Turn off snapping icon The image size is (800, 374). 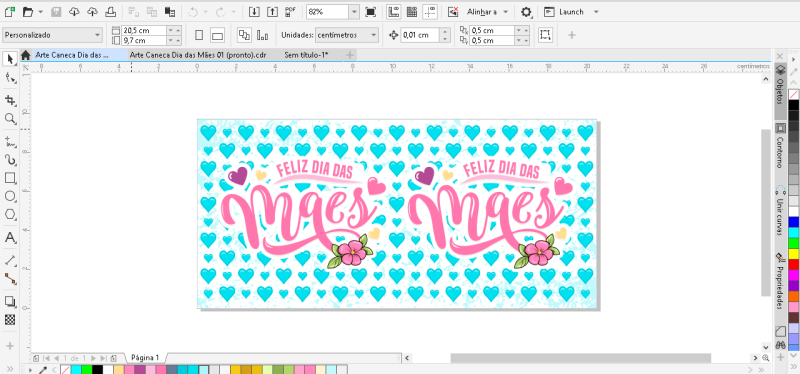click(453, 12)
